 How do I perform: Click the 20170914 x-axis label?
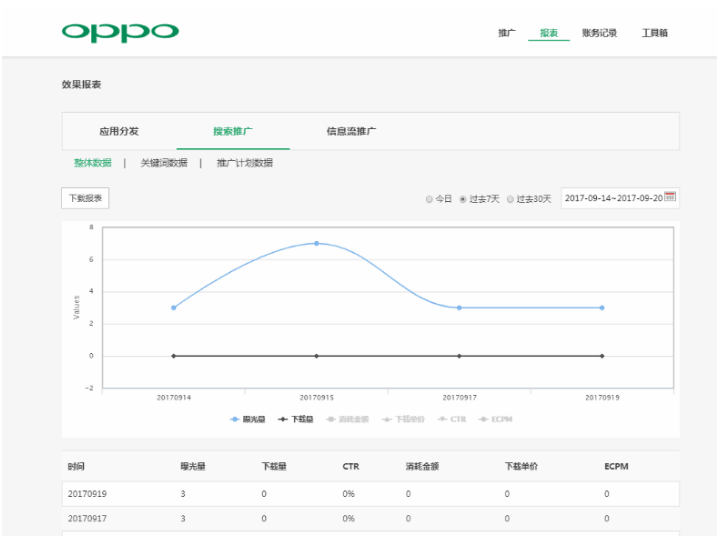[x=174, y=397]
